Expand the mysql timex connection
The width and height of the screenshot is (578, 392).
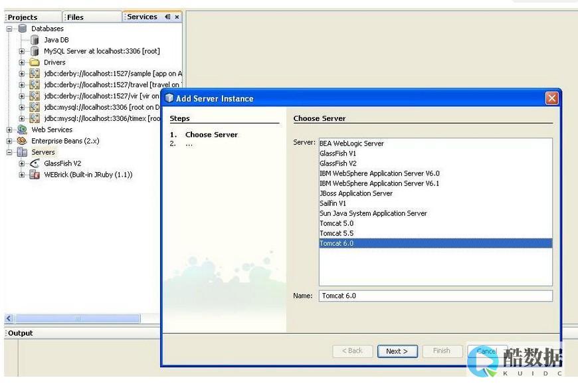22,119
